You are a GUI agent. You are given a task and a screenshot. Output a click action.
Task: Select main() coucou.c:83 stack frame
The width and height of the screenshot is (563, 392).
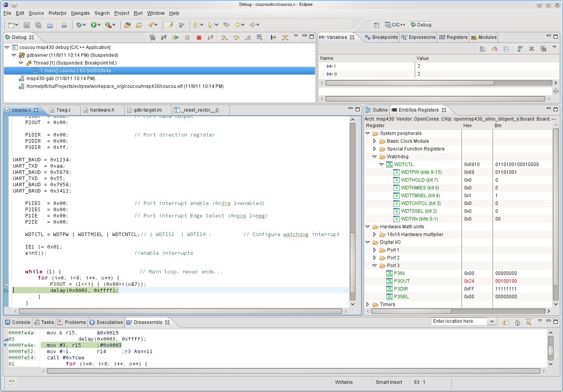(76, 71)
